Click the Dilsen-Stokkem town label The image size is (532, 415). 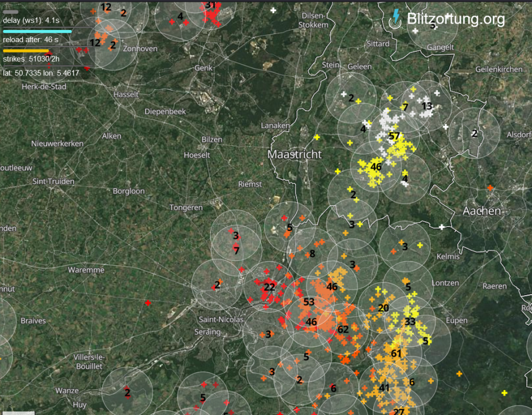[x=313, y=20]
